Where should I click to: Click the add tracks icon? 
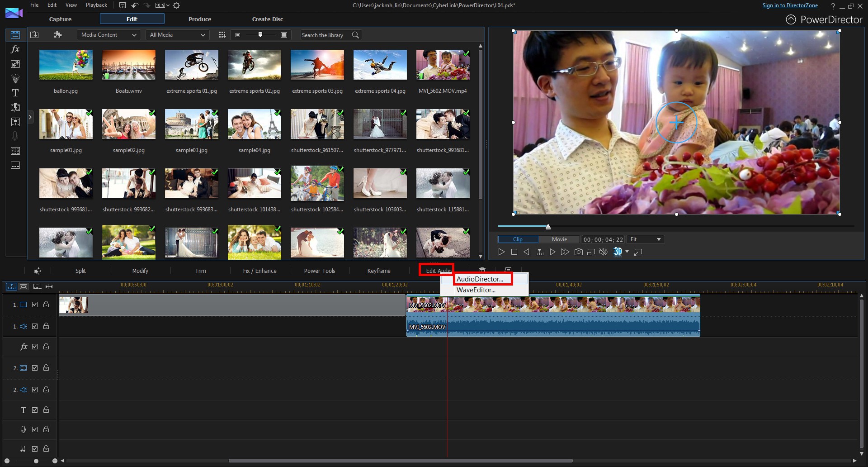click(37, 286)
